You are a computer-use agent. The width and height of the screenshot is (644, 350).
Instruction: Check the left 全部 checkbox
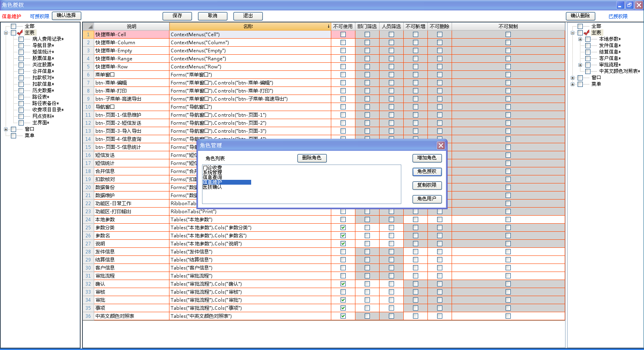coord(14,26)
